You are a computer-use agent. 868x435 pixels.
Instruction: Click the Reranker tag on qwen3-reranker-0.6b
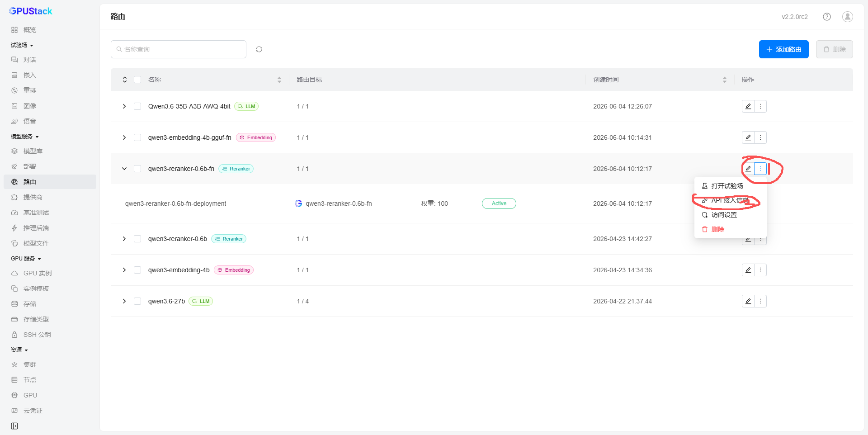229,239
